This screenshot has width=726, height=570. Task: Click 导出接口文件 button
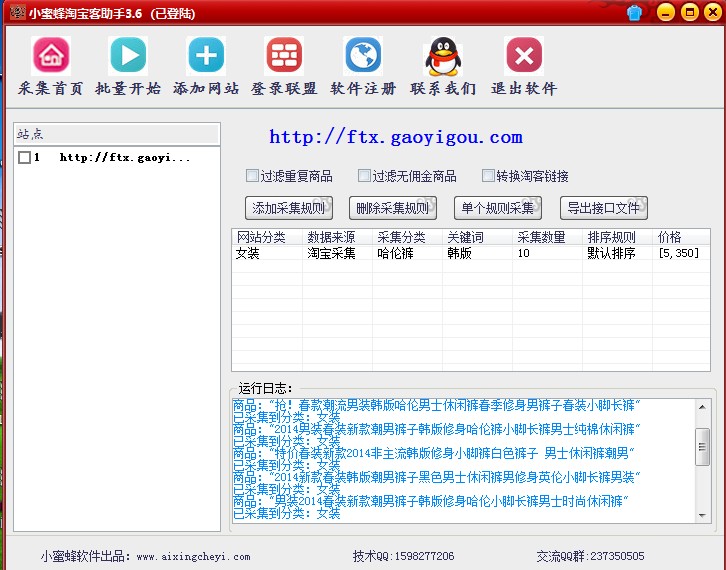pos(604,208)
